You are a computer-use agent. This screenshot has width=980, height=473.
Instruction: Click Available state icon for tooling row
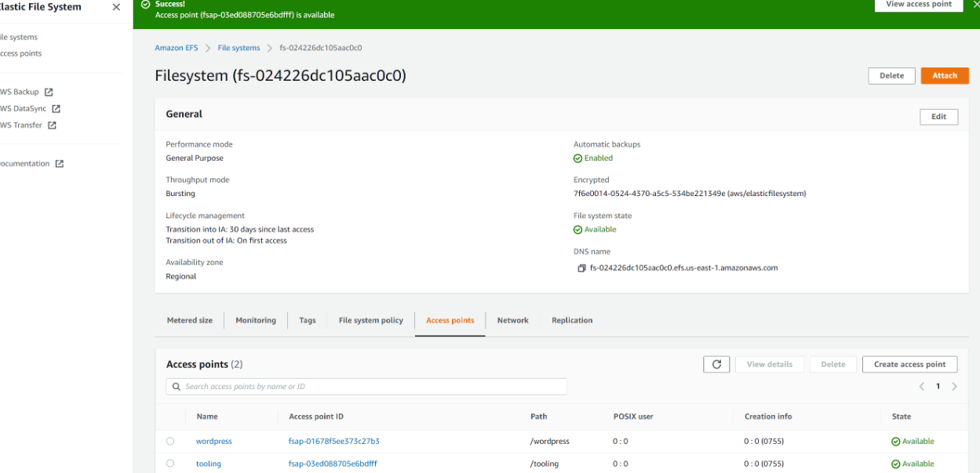pos(895,464)
